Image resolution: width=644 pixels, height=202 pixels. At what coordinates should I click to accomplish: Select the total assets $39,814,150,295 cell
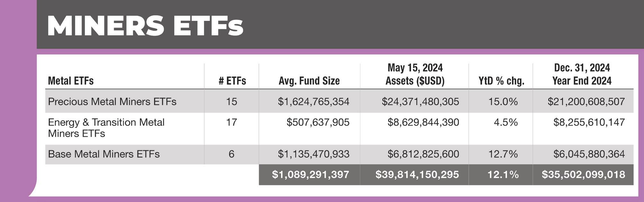(417, 174)
